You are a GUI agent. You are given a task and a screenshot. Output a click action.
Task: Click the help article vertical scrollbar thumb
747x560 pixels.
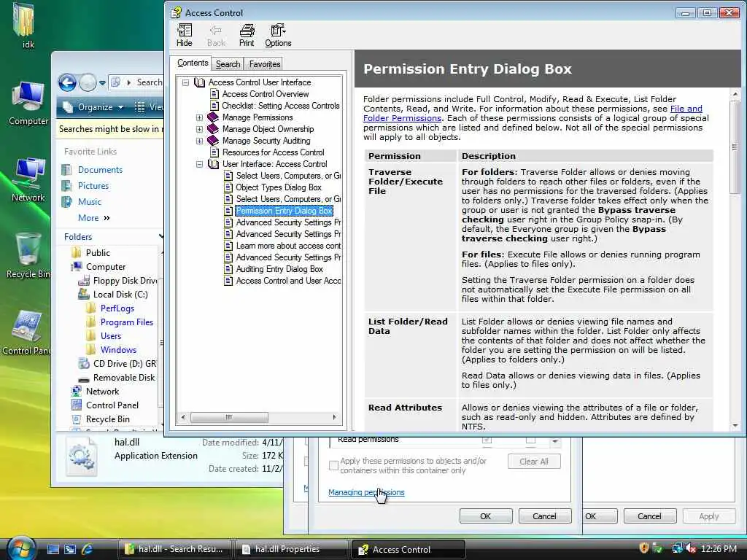coord(735,147)
